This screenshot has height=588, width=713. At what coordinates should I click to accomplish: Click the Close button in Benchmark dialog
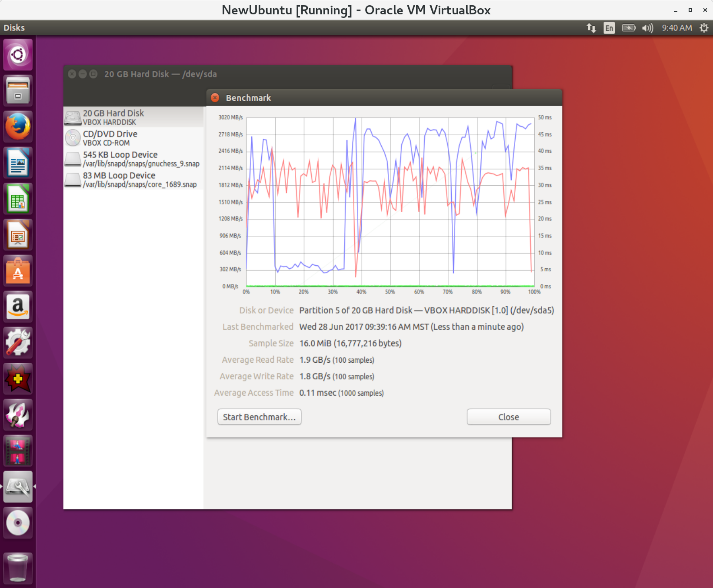(x=509, y=417)
